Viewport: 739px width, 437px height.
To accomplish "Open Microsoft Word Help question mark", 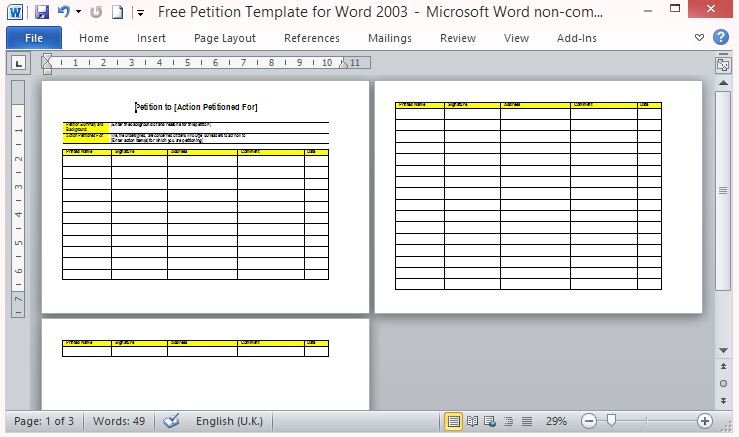I will pyautogui.click(x=721, y=38).
